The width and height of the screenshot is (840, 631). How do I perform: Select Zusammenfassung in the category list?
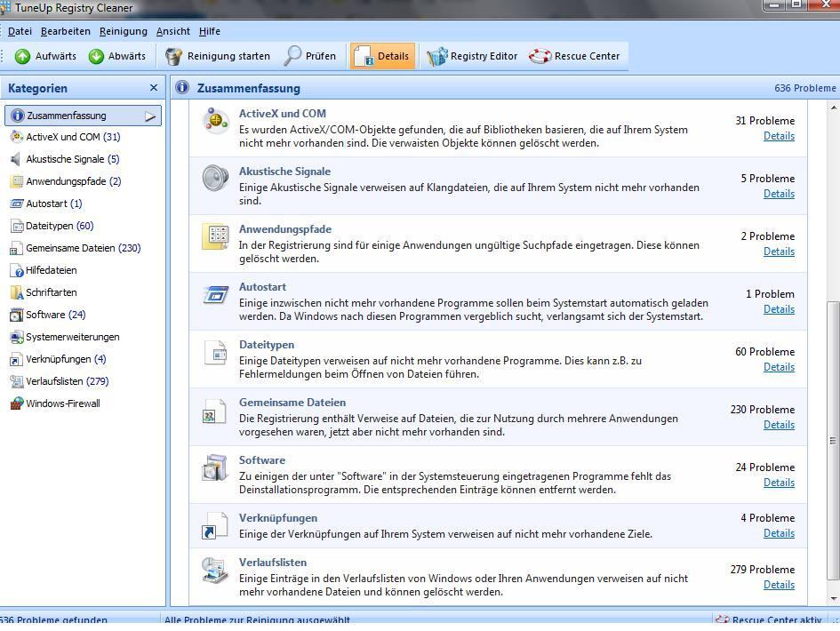point(83,116)
